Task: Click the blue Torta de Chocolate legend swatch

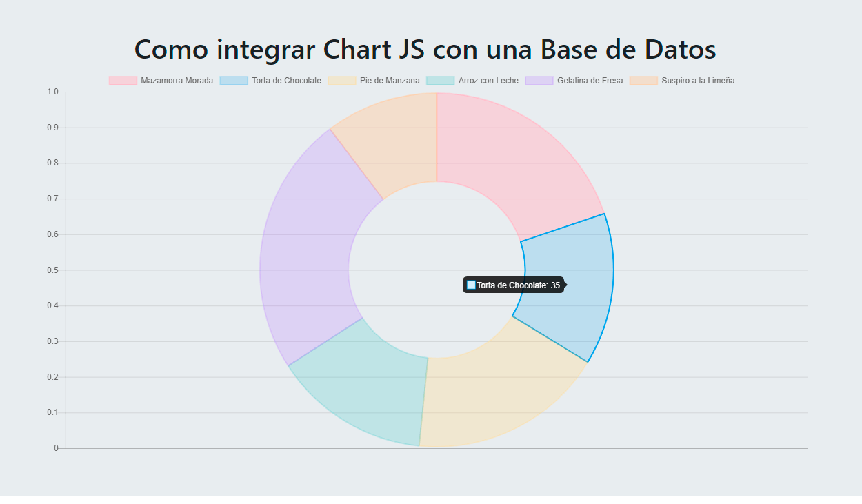Action: click(234, 81)
